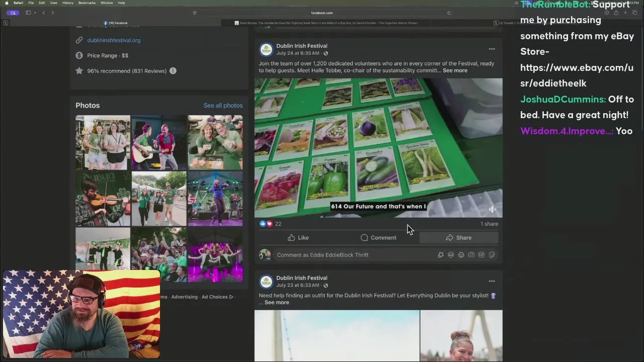Click the Eddie profile avatar beside the comment box

(265, 255)
